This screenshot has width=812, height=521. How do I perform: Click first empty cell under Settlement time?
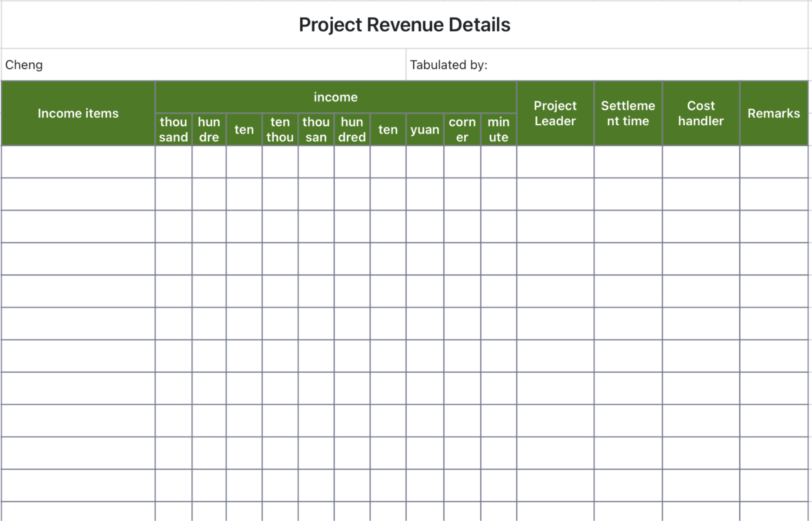(x=628, y=162)
